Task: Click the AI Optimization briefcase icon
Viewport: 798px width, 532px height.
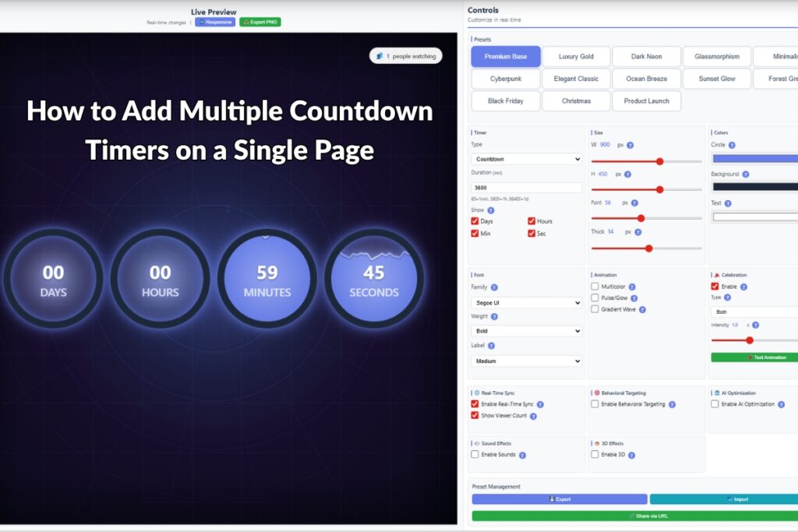Action: click(x=715, y=393)
